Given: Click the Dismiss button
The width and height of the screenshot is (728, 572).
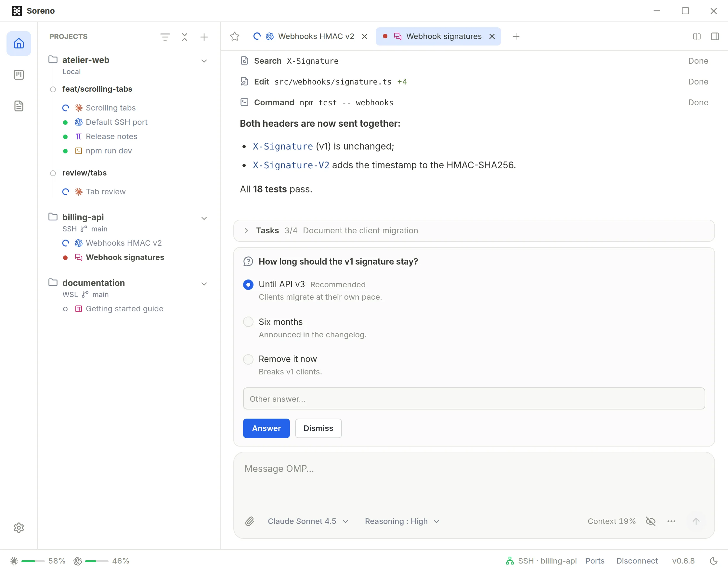Looking at the screenshot, I should click(318, 428).
